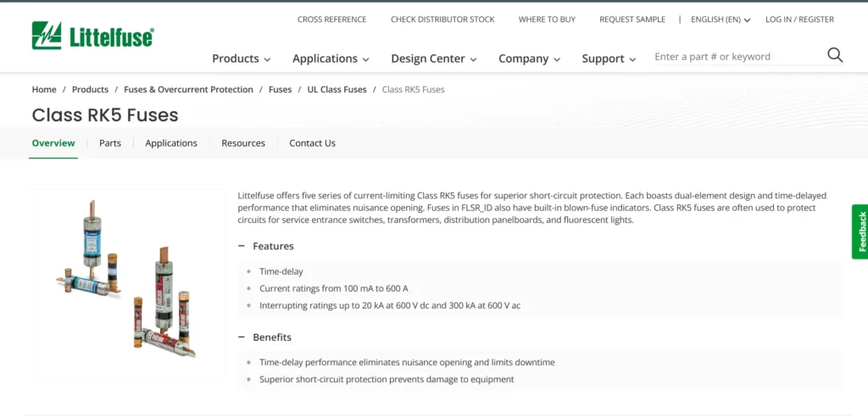
Task: Collapse the Benefits section
Action: pyautogui.click(x=264, y=337)
